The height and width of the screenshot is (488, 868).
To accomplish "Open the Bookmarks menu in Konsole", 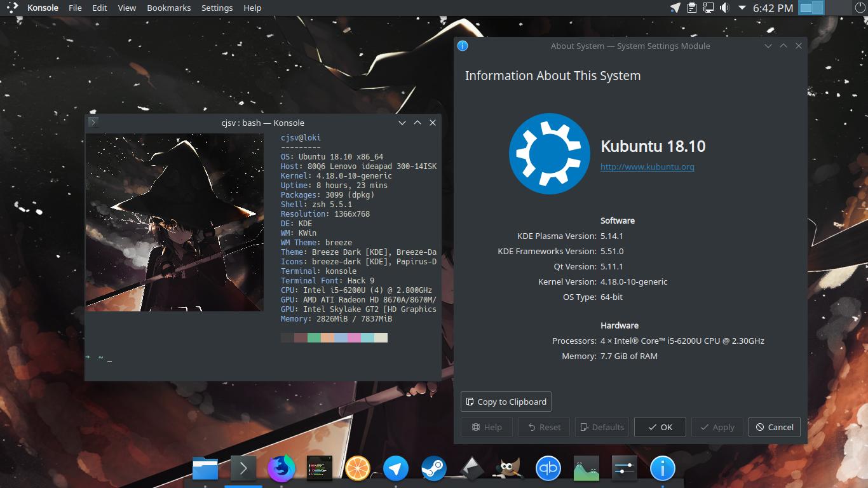I will (x=168, y=8).
